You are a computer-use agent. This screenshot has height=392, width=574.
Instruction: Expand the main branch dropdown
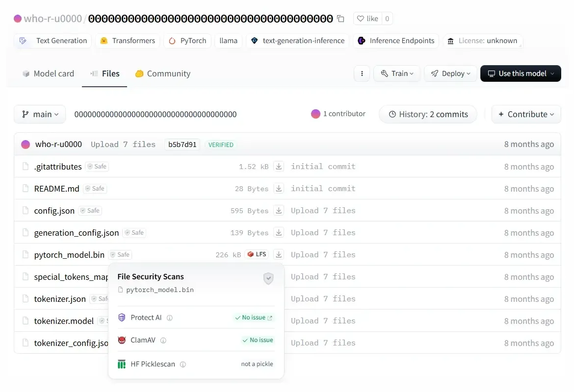point(40,114)
